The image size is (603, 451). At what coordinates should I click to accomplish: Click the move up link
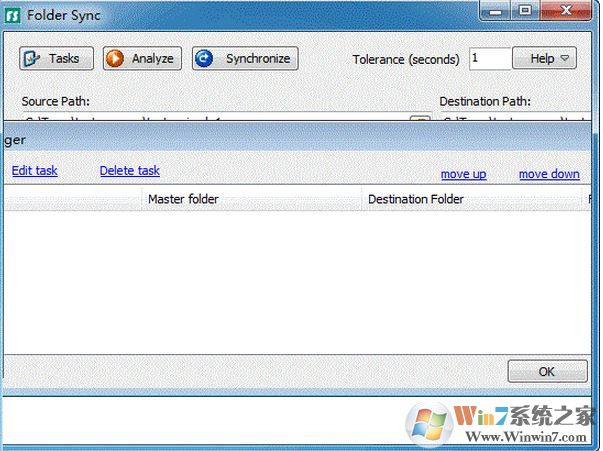pos(463,174)
